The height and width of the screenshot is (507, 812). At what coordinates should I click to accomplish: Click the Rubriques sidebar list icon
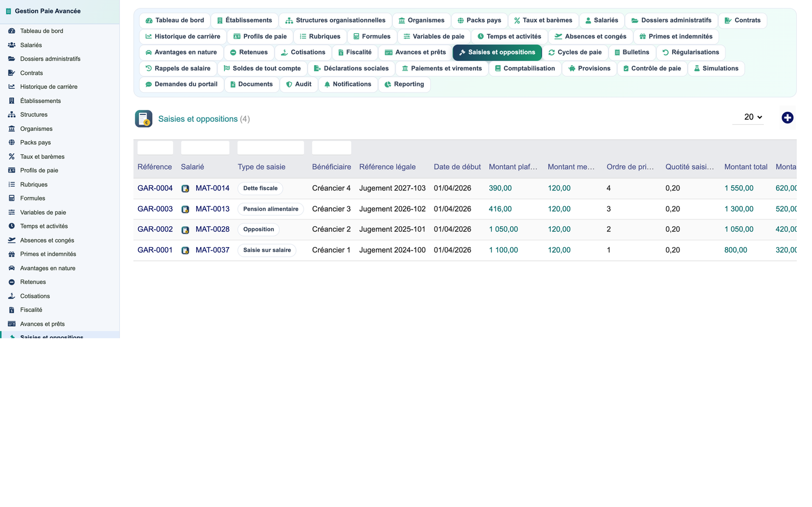[11, 184]
